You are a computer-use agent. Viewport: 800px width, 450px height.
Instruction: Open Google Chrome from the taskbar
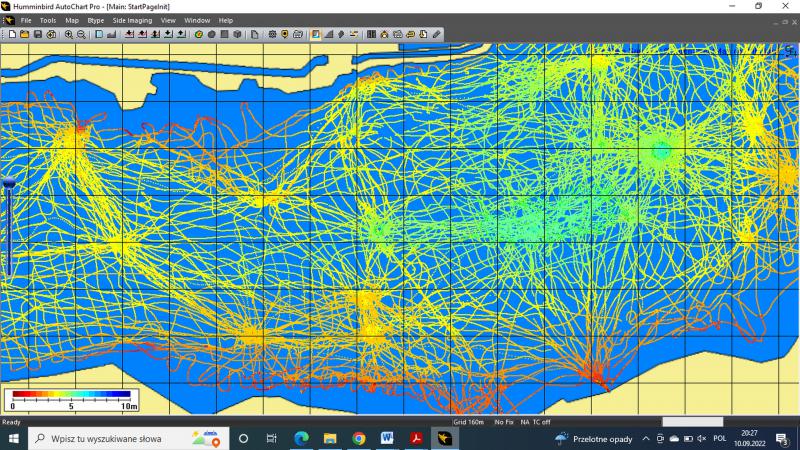358,438
